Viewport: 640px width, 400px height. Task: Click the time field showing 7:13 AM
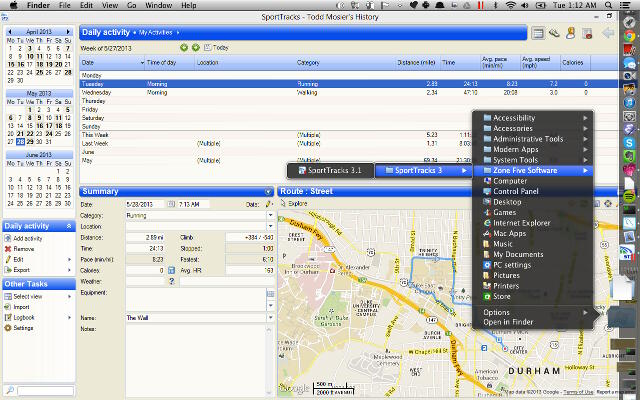click(193, 204)
